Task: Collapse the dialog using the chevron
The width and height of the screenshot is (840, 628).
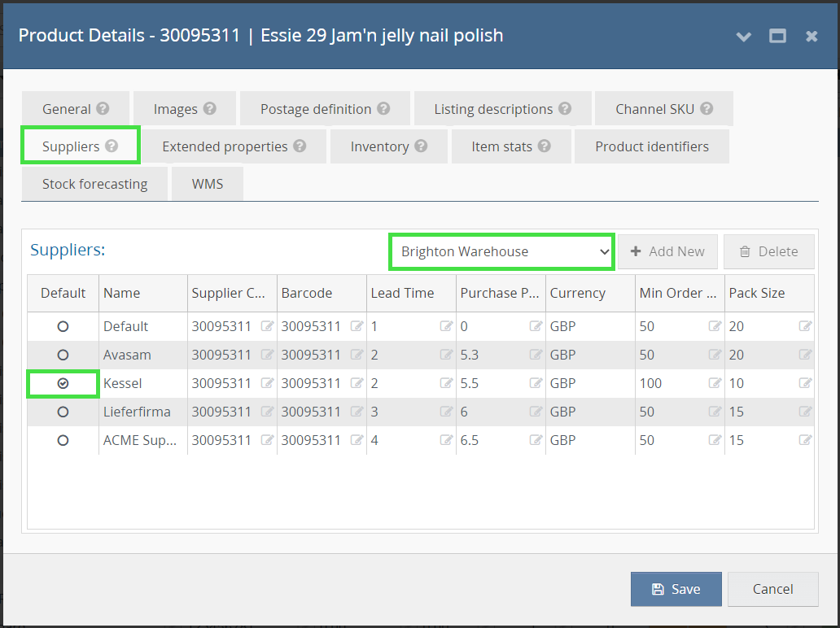Action: coord(743,36)
